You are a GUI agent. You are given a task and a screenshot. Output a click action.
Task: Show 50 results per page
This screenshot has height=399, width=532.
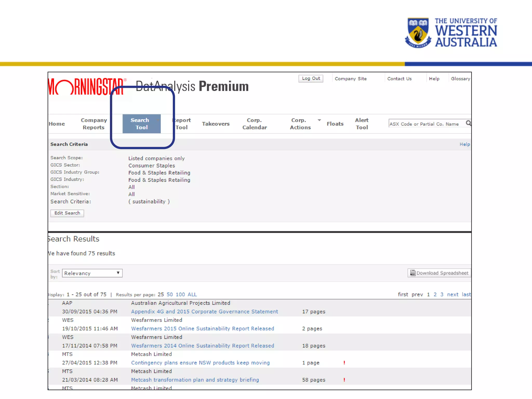click(170, 295)
